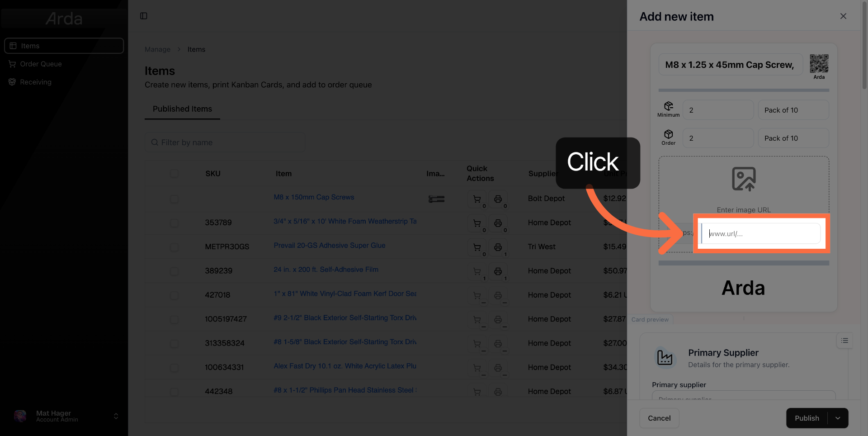The height and width of the screenshot is (436, 868).
Task: Check the row for SKU 427018
Action: tap(174, 295)
